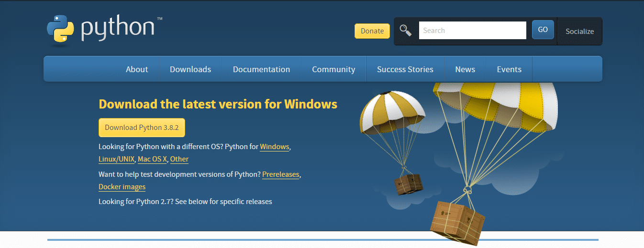
Task: Go to the Events menu
Action: tap(509, 69)
